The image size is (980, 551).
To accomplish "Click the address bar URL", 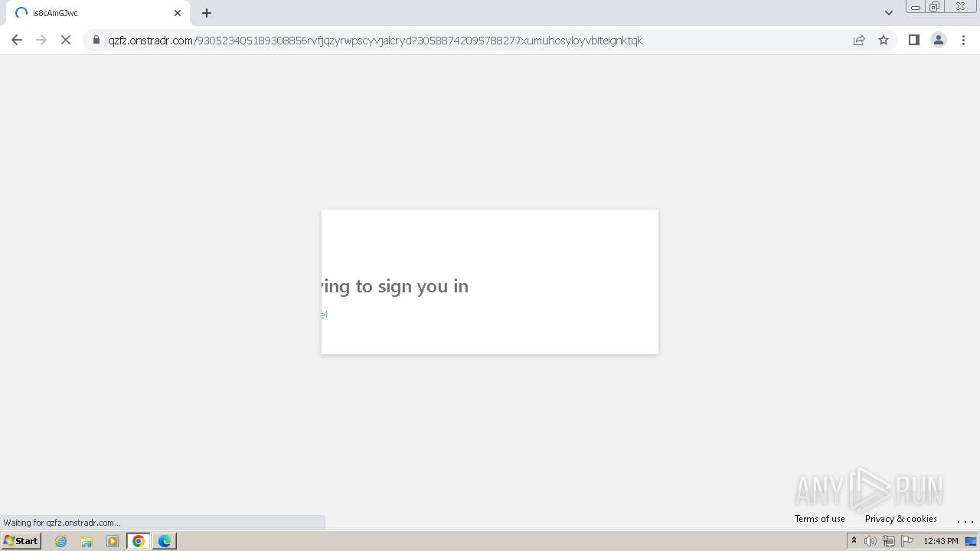I will tap(375, 41).
